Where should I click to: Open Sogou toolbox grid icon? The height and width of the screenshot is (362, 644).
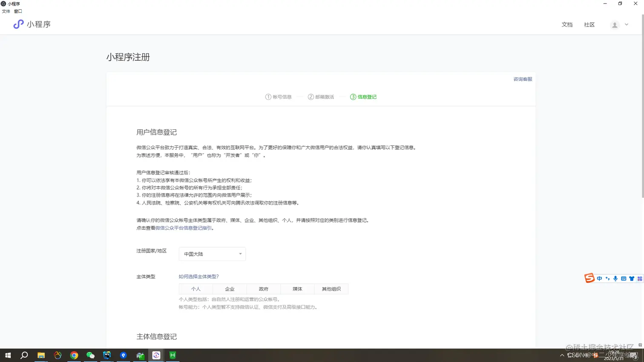(639, 279)
